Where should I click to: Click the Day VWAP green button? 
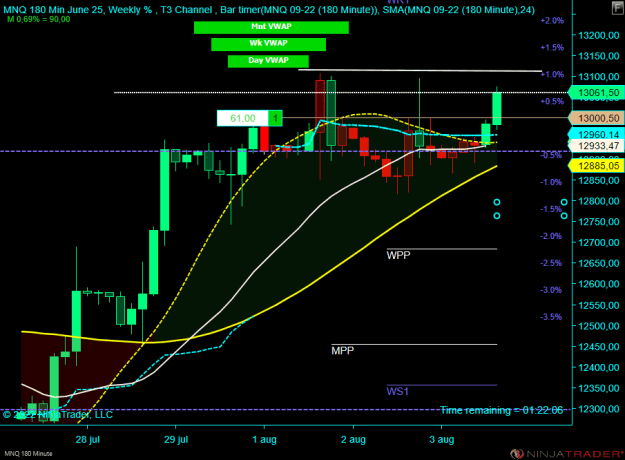268,61
